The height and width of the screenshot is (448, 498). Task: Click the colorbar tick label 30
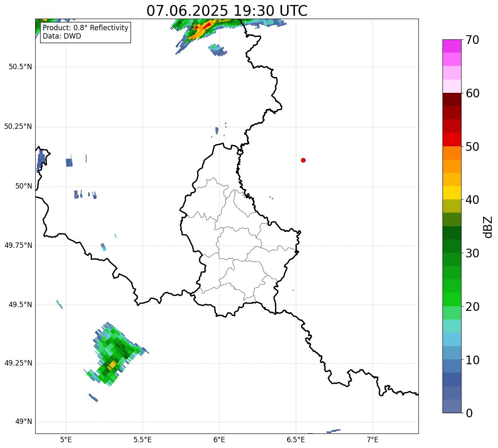click(473, 253)
